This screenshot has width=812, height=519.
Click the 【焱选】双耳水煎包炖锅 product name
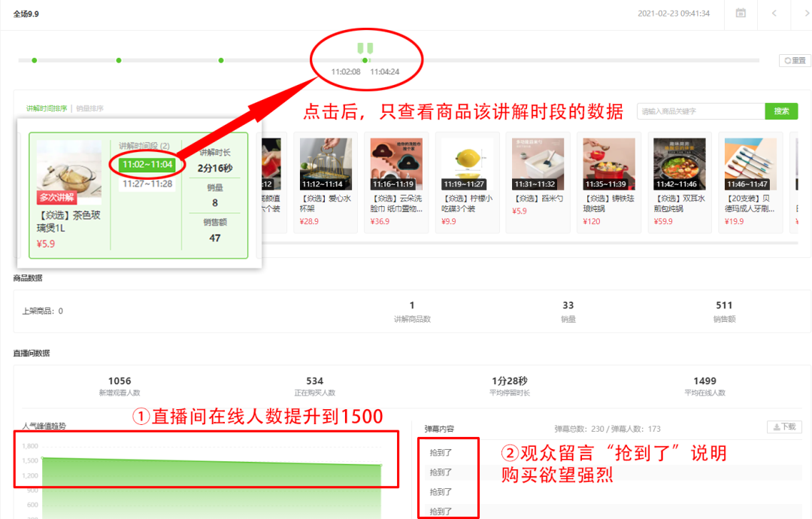679,204
